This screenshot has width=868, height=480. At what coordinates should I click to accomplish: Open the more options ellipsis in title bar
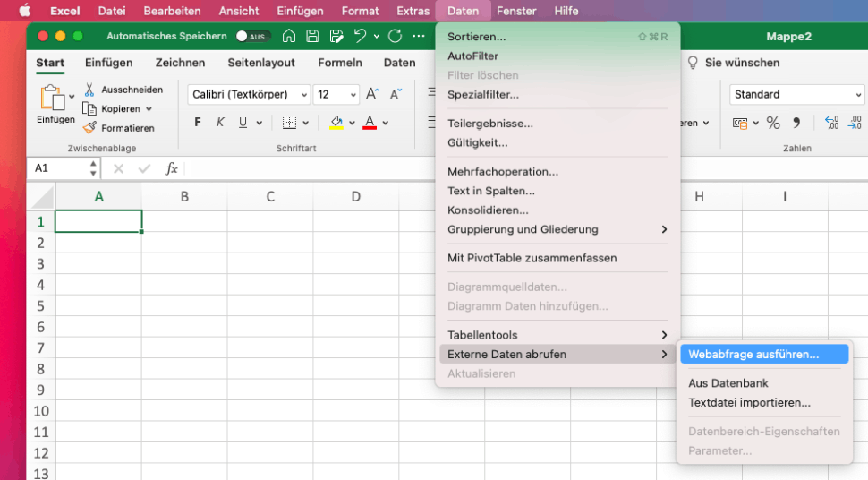pos(419,36)
